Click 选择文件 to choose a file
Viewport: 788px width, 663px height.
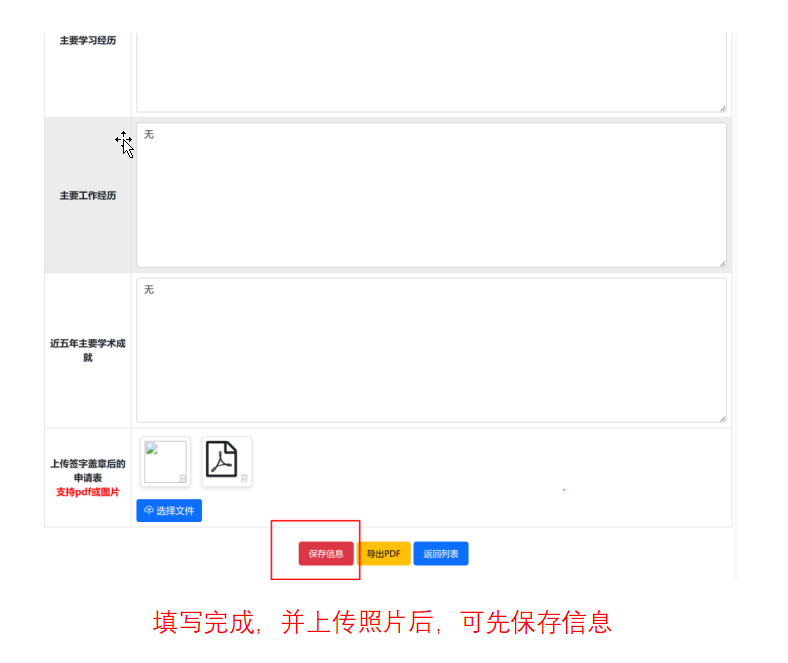point(169,511)
